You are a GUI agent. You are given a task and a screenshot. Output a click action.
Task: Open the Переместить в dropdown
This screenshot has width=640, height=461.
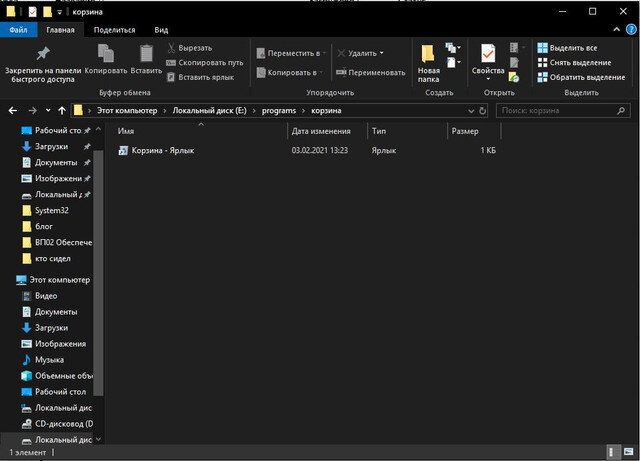point(291,53)
